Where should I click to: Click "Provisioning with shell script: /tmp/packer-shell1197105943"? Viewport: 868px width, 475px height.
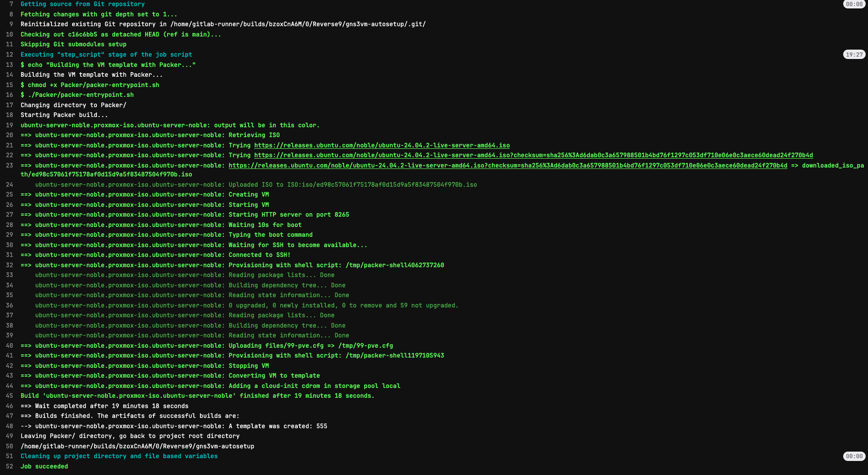click(x=232, y=356)
